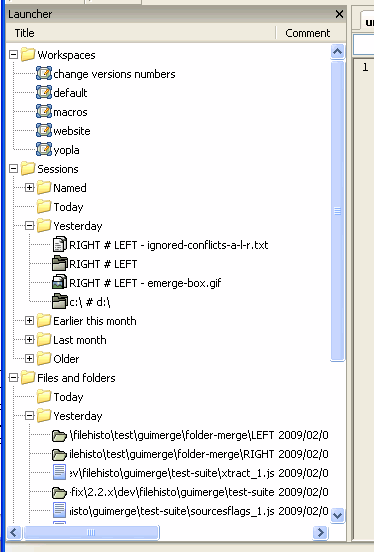Click the 'change versions numbers' workspace icon

44,74
